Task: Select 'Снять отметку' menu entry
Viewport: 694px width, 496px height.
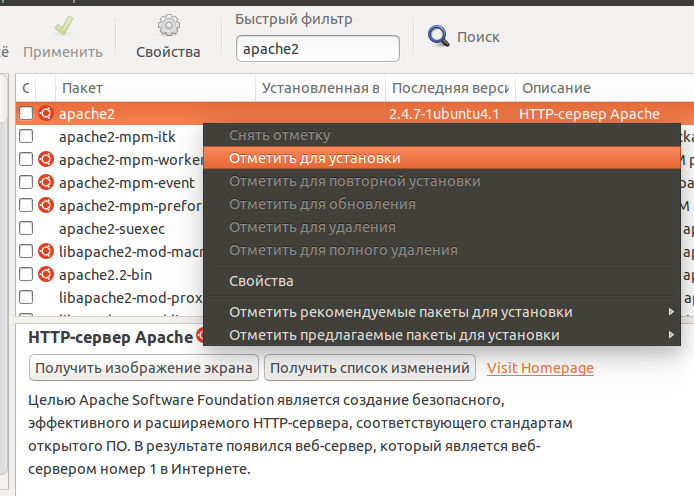Action: click(442, 135)
